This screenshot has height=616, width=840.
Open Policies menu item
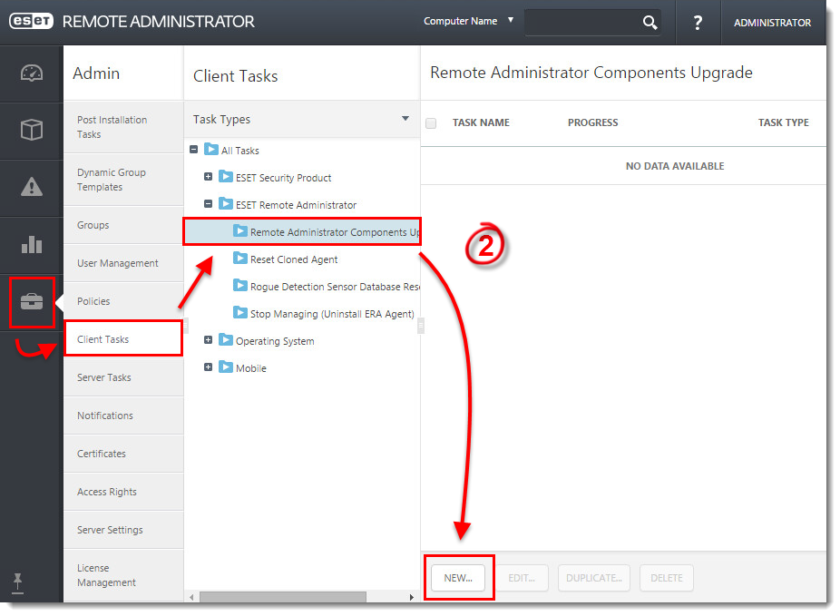(123, 301)
